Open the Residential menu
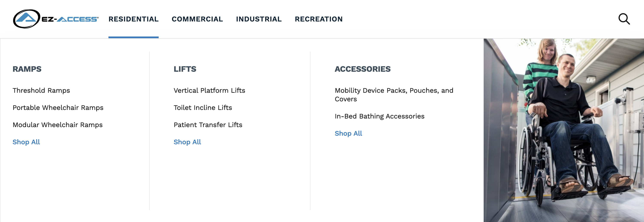The image size is (644, 222). (134, 19)
